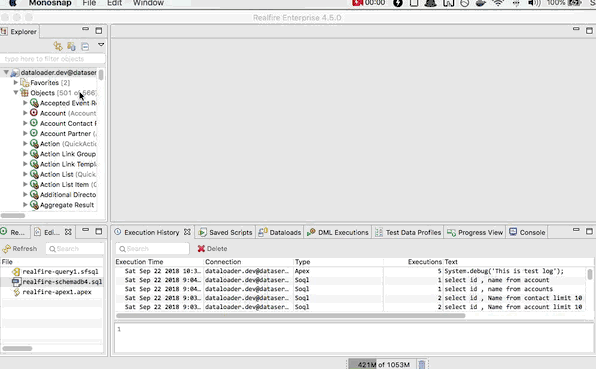Click volume icon in menu bar
The height and width of the screenshot is (369, 596).
534,3
